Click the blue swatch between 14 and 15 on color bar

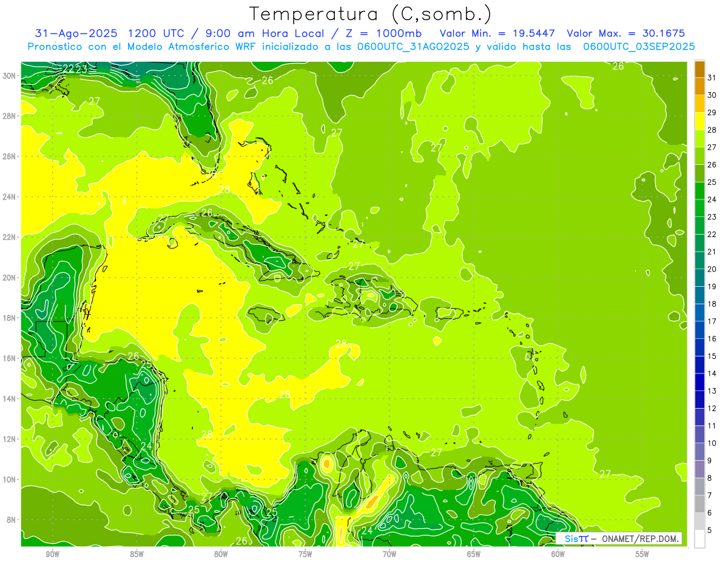(x=699, y=365)
